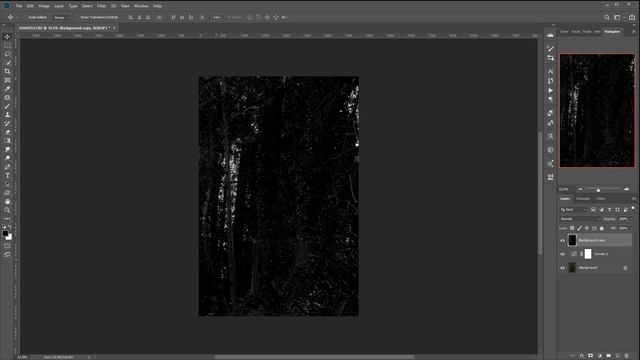Toggle lock all padlock icon
640x360 pixels.
(602, 228)
